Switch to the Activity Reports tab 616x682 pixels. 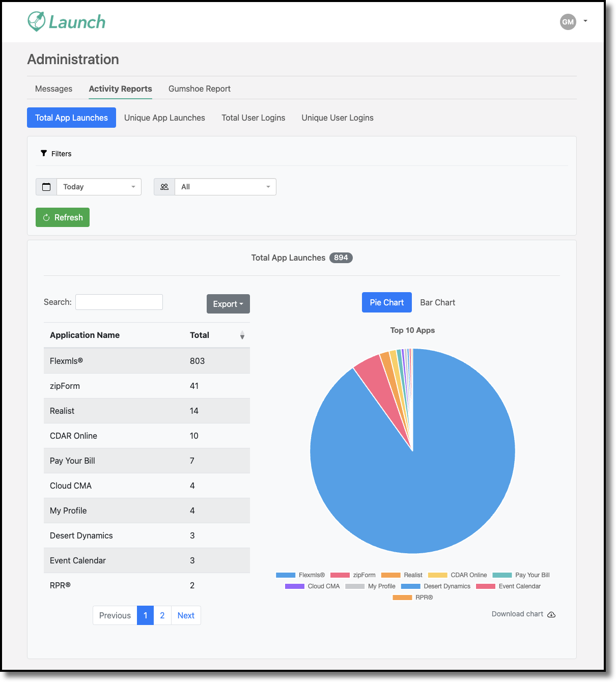click(120, 89)
